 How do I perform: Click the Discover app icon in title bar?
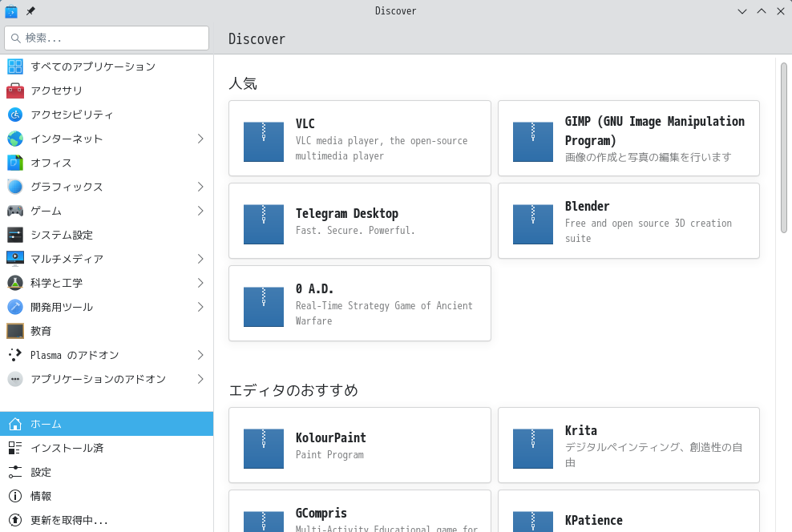[11, 11]
